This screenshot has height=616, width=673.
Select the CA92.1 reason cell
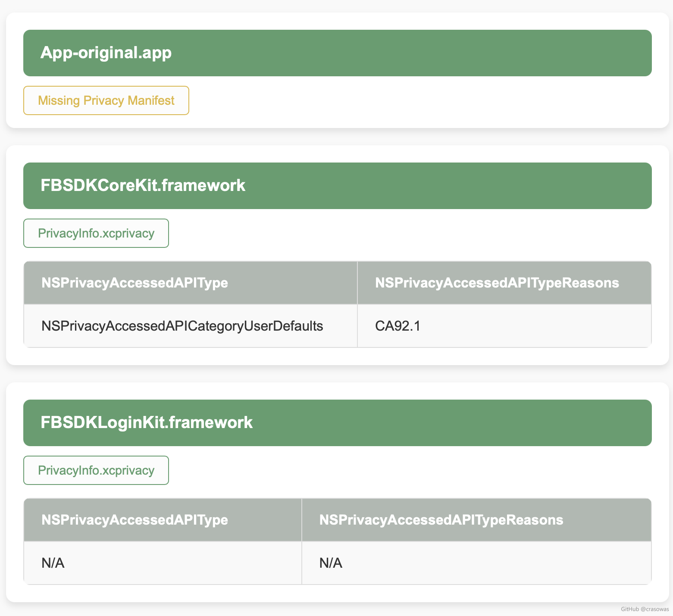pyautogui.click(x=504, y=326)
